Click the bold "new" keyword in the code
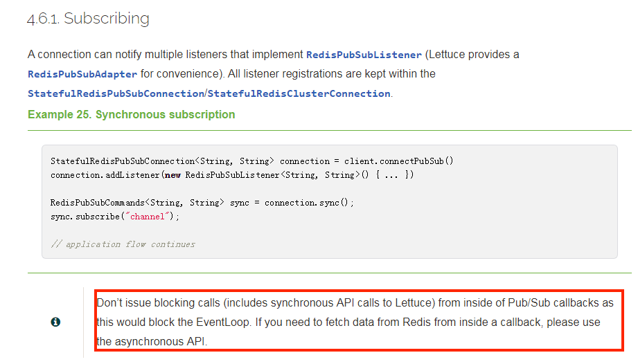 pyautogui.click(x=172, y=175)
